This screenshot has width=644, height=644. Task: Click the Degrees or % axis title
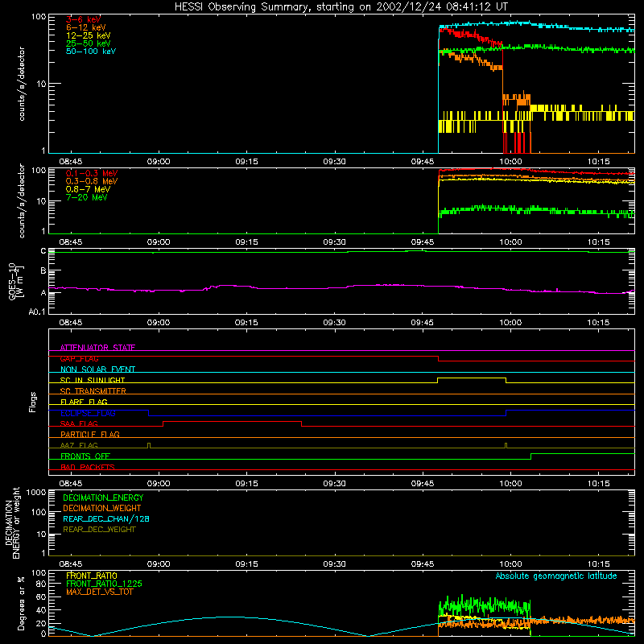[x=21, y=603]
